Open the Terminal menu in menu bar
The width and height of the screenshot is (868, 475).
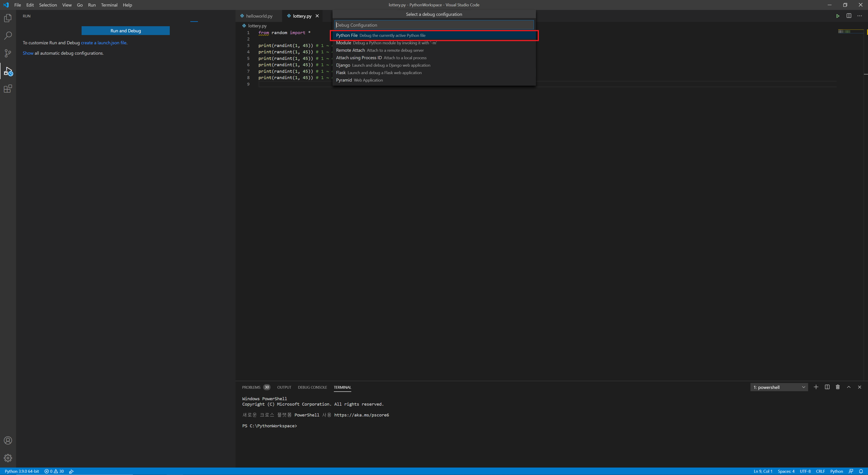tap(109, 5)
